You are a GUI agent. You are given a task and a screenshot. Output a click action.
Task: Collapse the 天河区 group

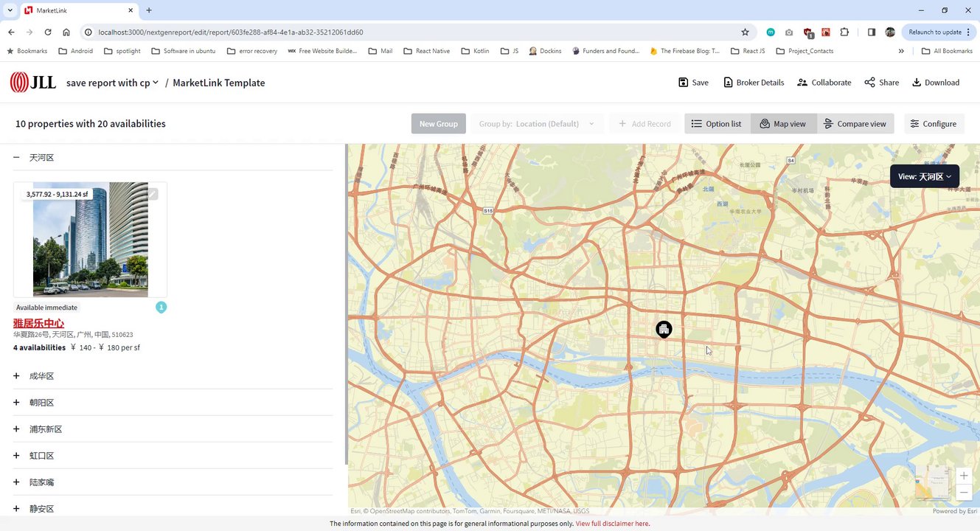point(16,158)
